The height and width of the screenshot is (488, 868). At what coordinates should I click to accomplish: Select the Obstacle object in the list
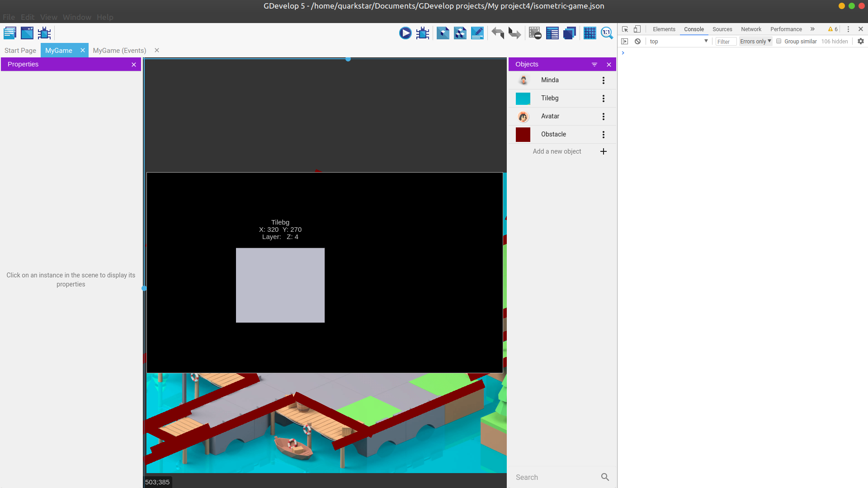click(562, 134)
